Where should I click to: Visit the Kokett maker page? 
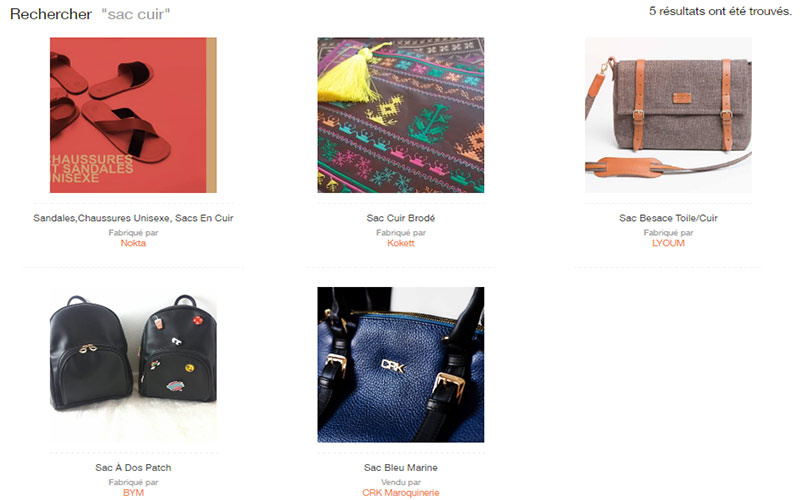401,243
